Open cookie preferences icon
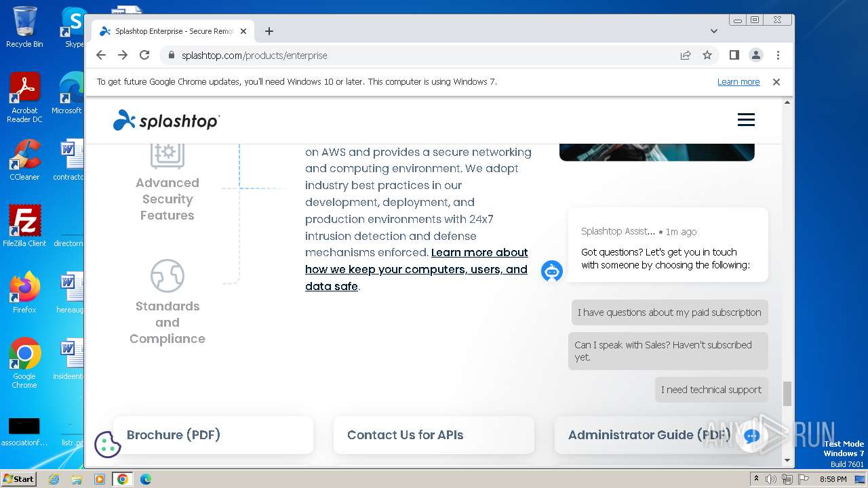Image resolution: width=868 pixels, height=488 pixels. [x=107, y=445]
